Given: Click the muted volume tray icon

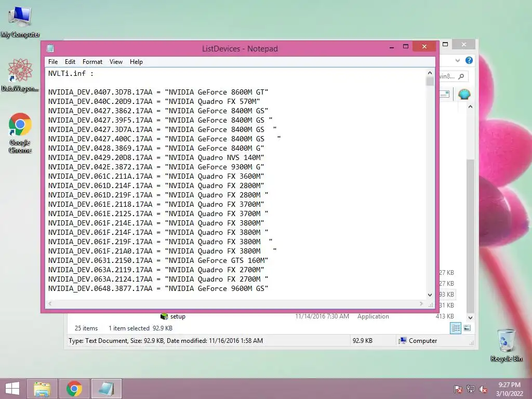Looking at the screenshot, I should (x=483, y=389).
